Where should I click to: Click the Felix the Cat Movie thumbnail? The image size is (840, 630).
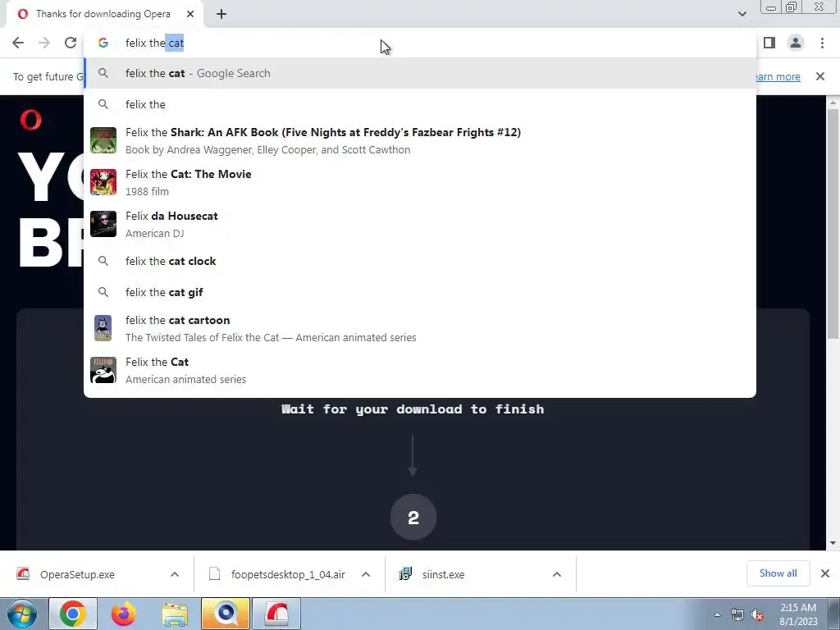coord(103,182)
